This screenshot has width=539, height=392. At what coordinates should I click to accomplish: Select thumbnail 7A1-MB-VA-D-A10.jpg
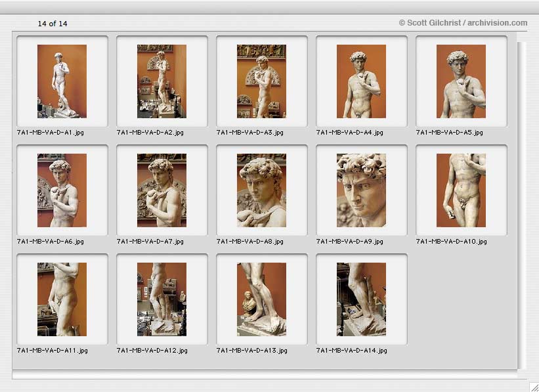(x=461, y=190)
